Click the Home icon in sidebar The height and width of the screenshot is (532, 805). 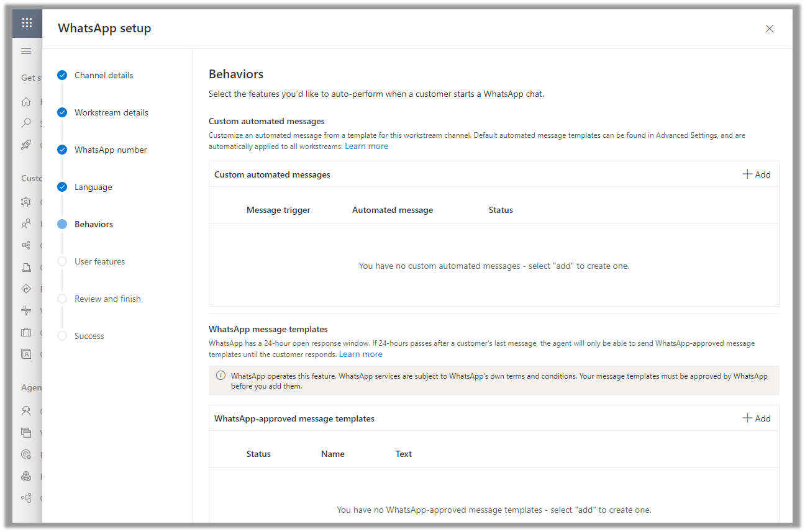26,101
